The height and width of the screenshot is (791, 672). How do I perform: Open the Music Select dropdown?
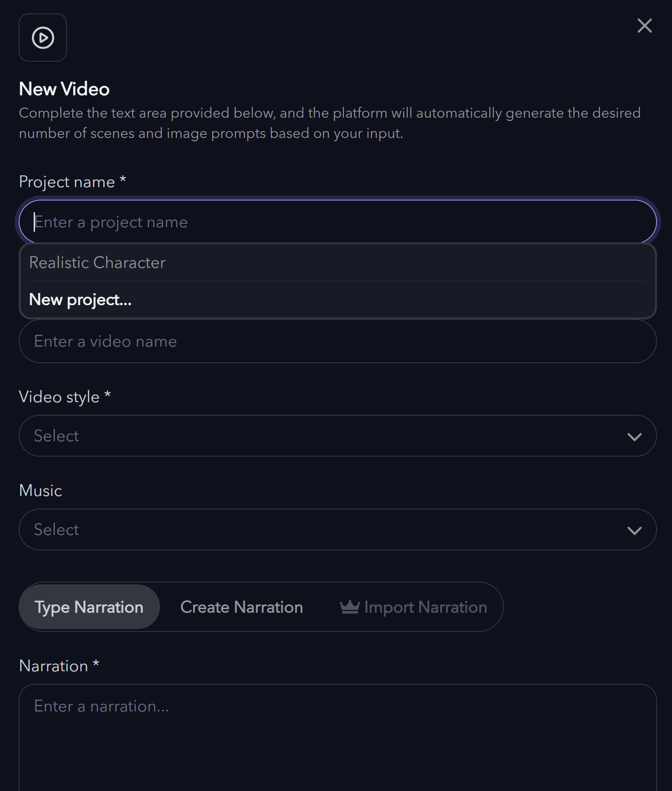pyautogui.click(x=338, y=530)
